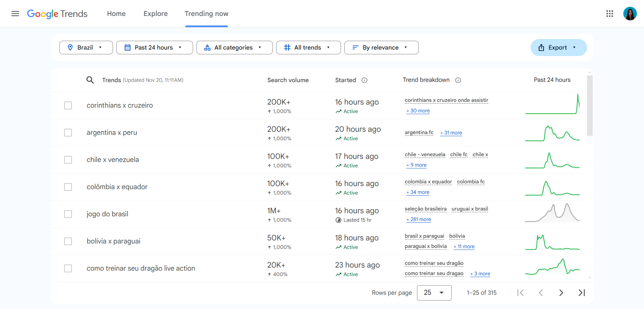Image resolution: width=644 pixels, height=309 pixels.
Task: Click the Search volume column header
Action: (x=288, y=80)
